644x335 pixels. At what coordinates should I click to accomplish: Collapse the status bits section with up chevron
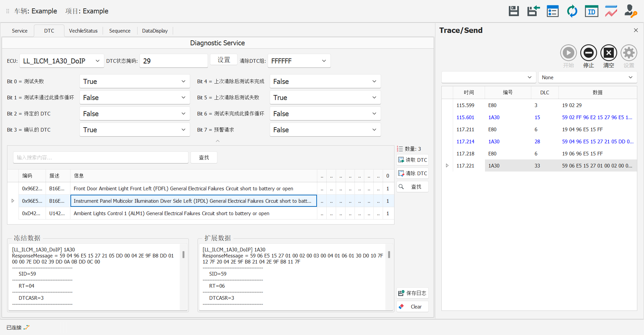(218, 141)
